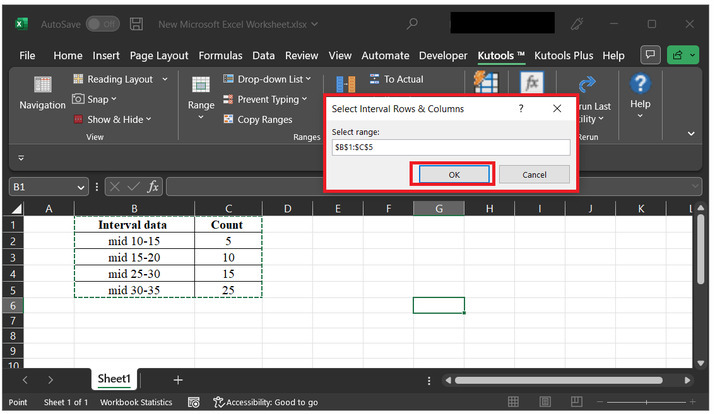Screen dimensions: 715x414
Task: Click the search magnifier in title bar
Action: pyautogui.click(x=412, y=23)
